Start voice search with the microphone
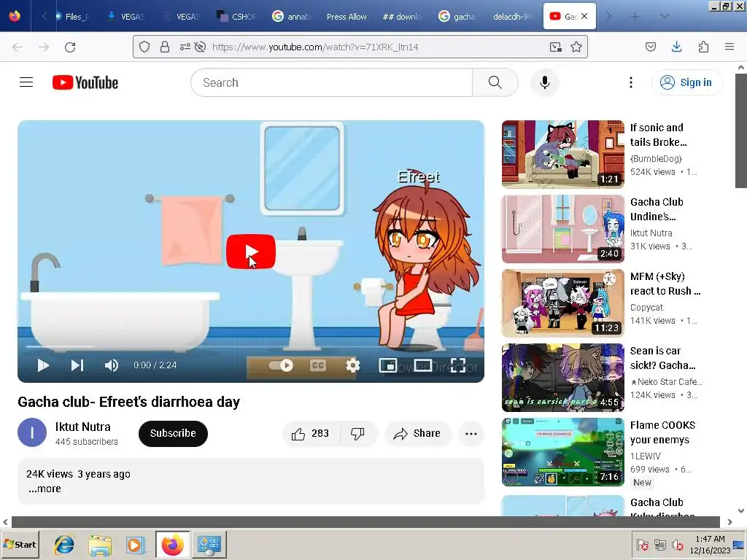The height and width of the screenshot is (560, 747). pyautogui.click(x=544, y=82)
